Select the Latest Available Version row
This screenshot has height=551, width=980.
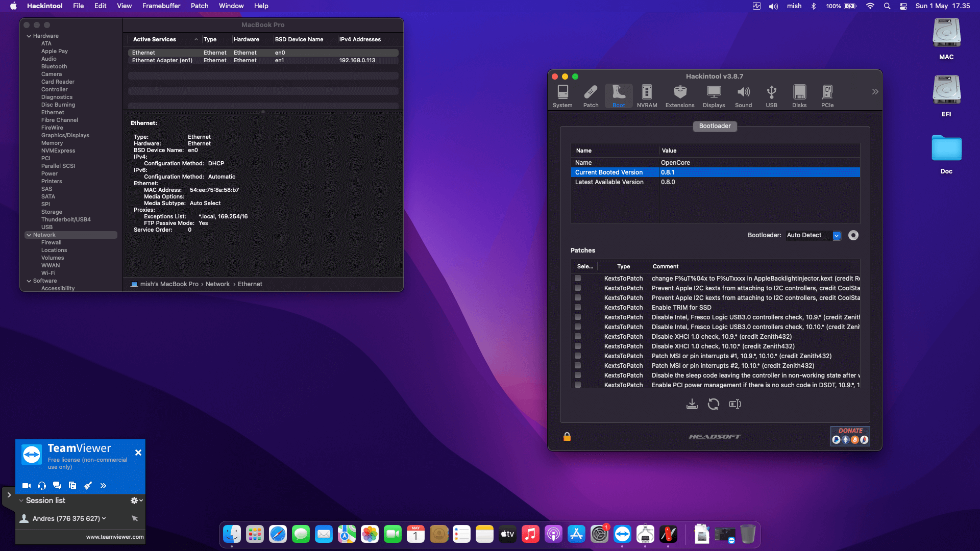(715, 182)
